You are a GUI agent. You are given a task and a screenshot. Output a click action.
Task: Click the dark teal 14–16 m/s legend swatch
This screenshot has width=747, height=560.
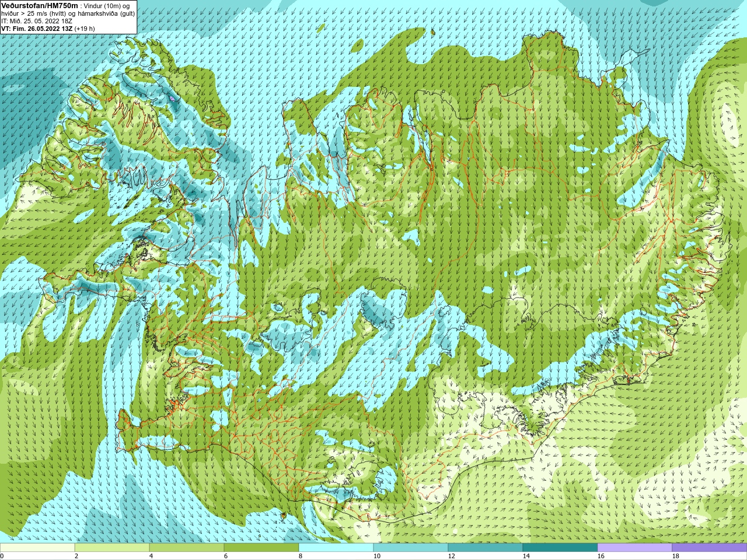pyautogui.click(x=560, y=548)
